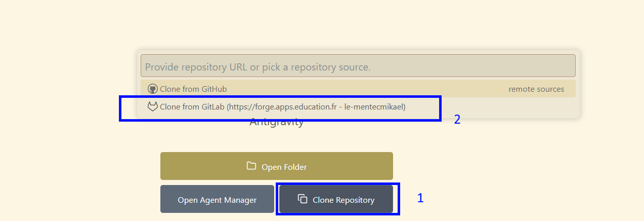This screenshot has width=644, height=221.
Task: Focus the repository URL input field
Action: tap(358, 66)
